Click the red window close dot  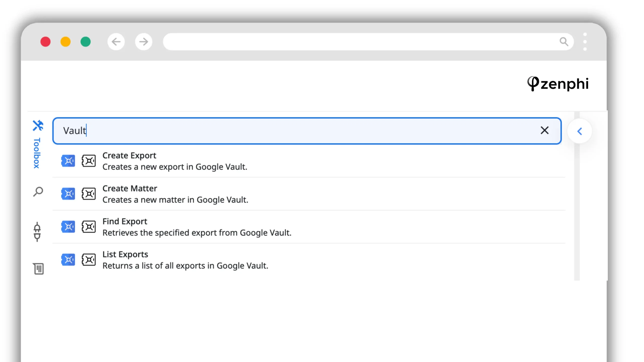[x=46, y=42]
